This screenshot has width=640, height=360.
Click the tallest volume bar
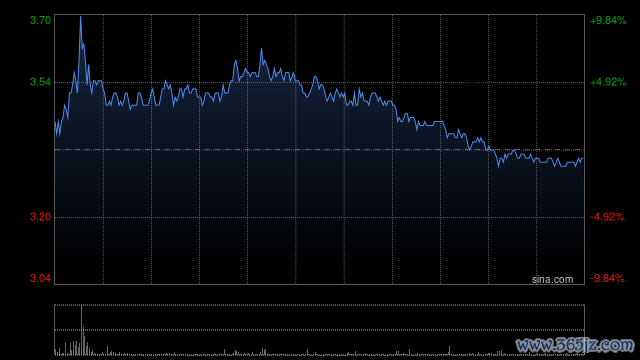click(x=81, y=330)
